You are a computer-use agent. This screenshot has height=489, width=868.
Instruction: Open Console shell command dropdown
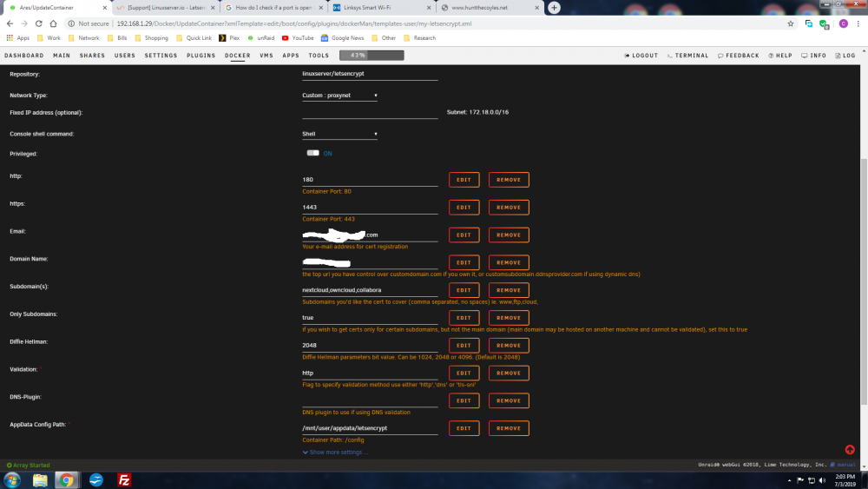pyautogui.click(x=340, y=134)
